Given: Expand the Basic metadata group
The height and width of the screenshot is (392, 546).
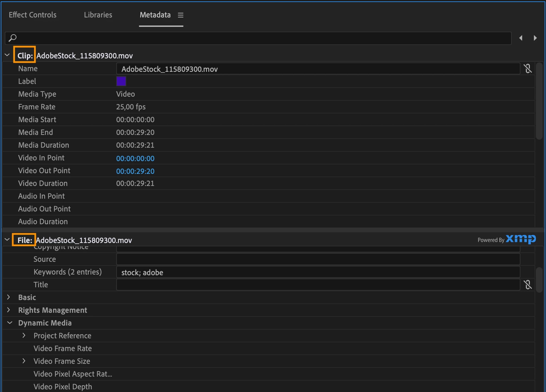Looking at the screenshot, I should click(x=9, y=297).
